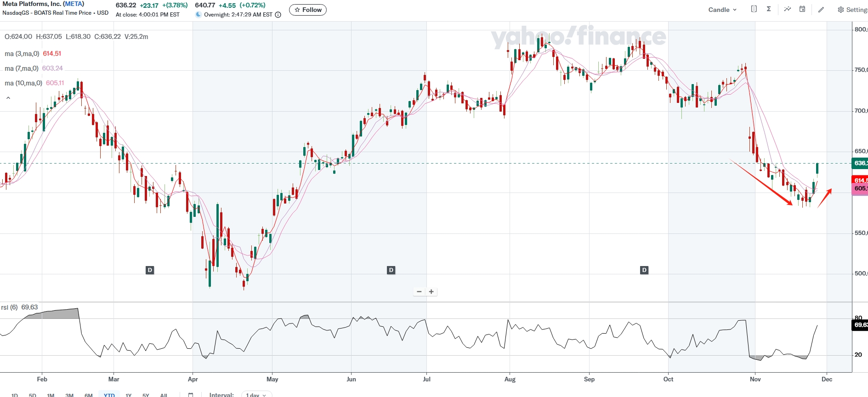Click the events calendar icon in top toolbar
The image size is (868, 397).
(802, 9)
